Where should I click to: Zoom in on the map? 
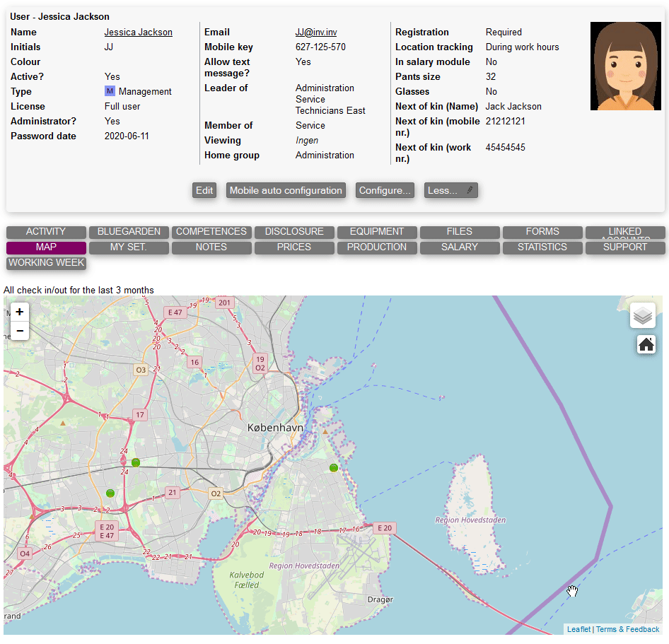click(20, 312)
